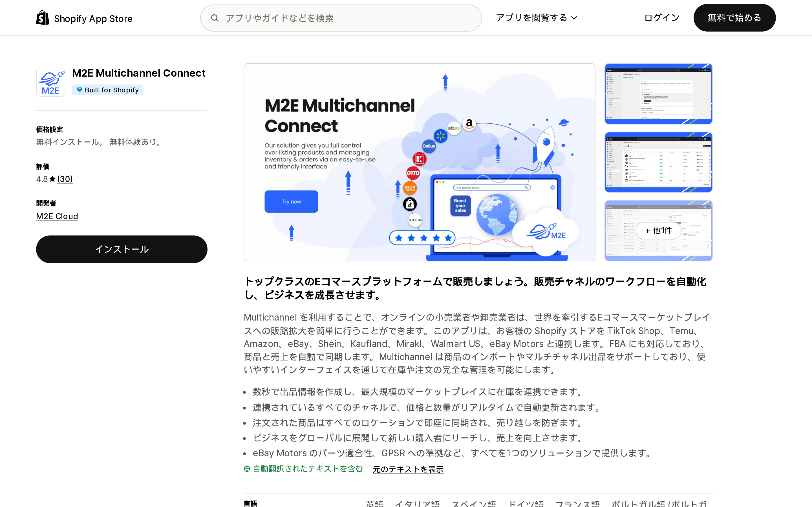Viewport: 812px width, 507px height.
Task: Click the M2E app logo icon
Action: 51,82
